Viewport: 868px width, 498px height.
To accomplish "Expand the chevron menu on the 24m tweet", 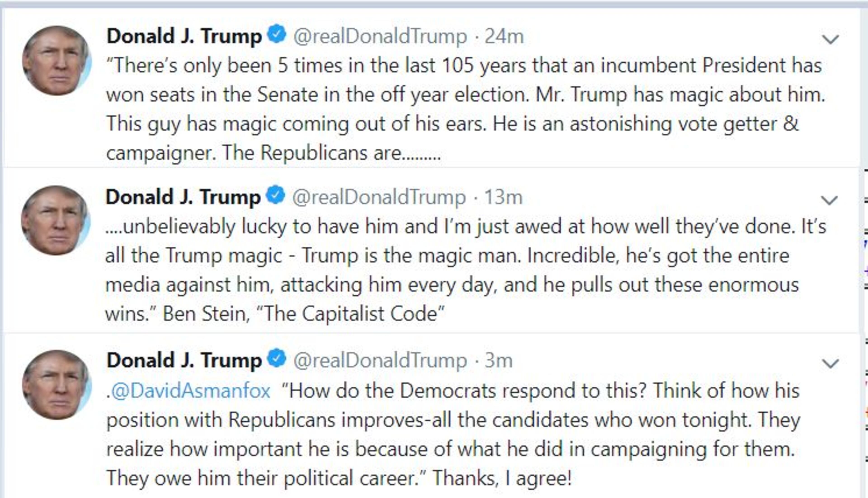I will click(x=830, y=39).
